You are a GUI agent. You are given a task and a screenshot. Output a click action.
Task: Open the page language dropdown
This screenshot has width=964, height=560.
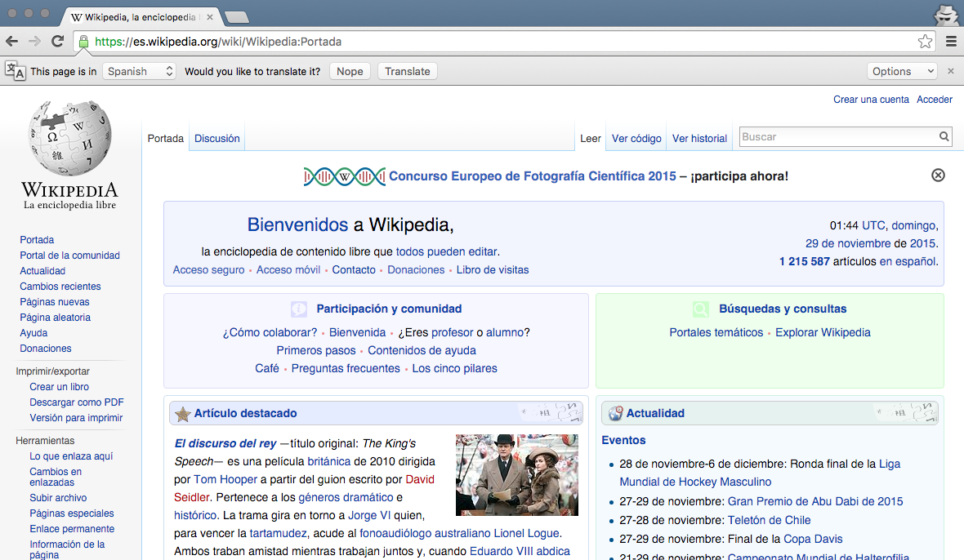point(139,71)
